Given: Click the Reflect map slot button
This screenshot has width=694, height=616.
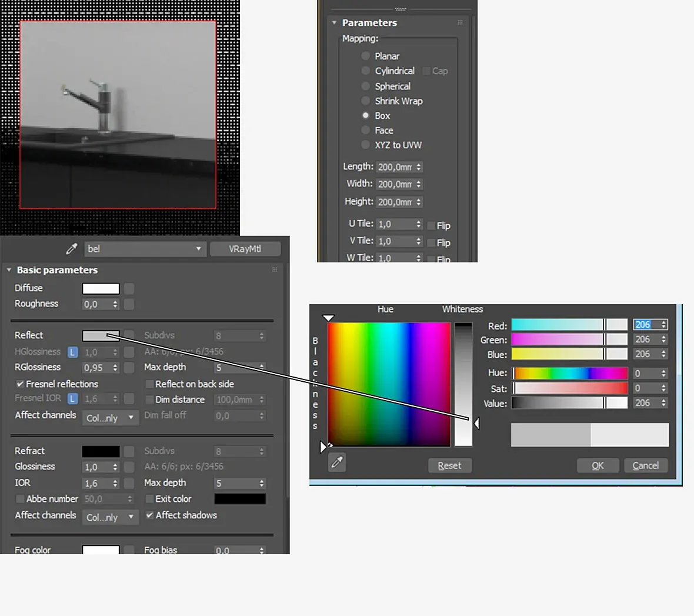Looking at the screenshot, I should click(x=129, y=335).
